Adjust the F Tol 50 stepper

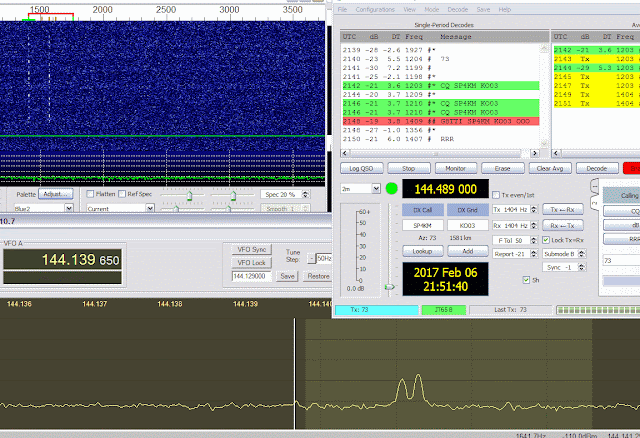point(534,240)
